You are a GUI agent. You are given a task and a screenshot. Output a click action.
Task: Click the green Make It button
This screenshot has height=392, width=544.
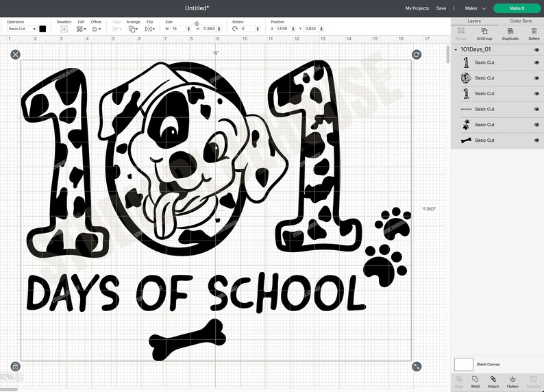[x=517, y=8]
